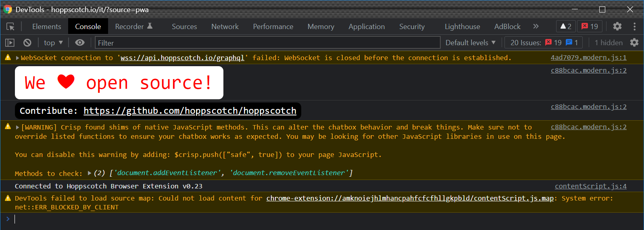The image size is (644, 230).
Task: Open the DevTools three-dot customize menu
Action: tap(634, 26)
